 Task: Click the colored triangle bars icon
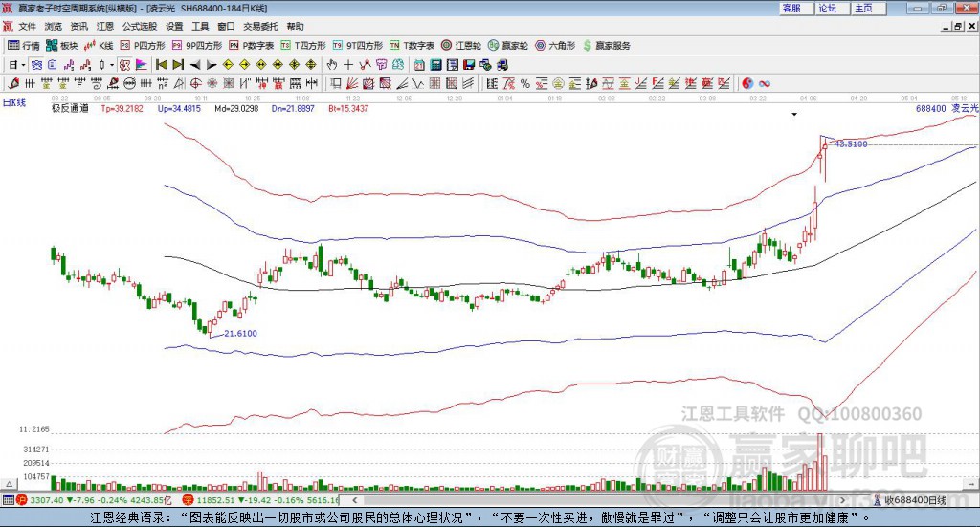142,65
